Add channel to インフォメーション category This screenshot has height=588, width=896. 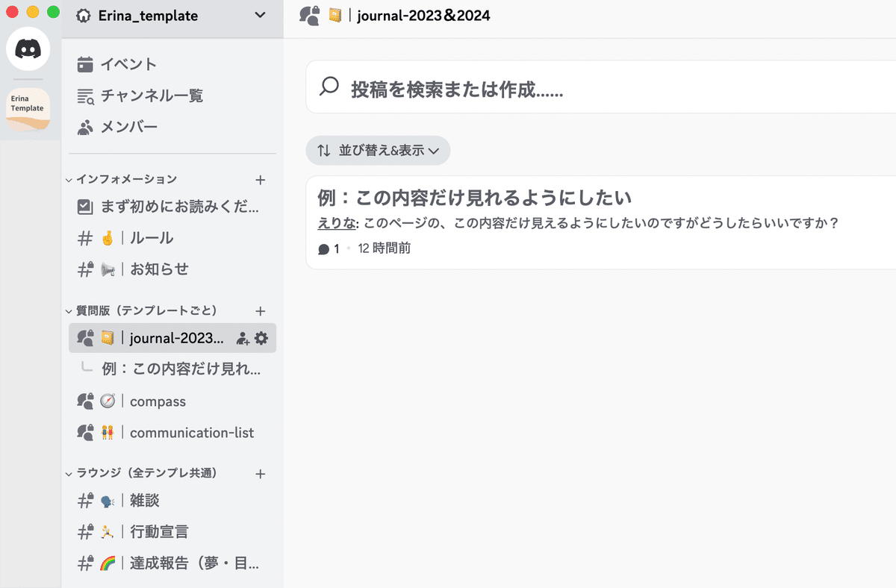point(261,180)
